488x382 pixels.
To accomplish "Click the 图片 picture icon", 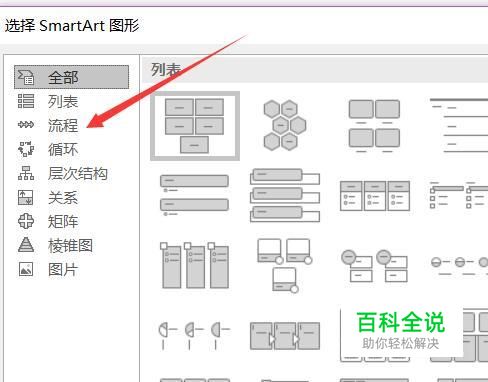I will pos(26,269).
